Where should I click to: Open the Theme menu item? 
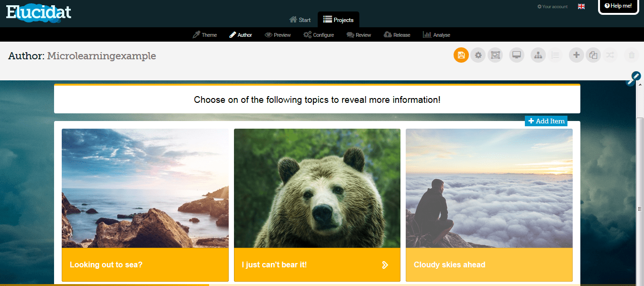pos(204,34)
